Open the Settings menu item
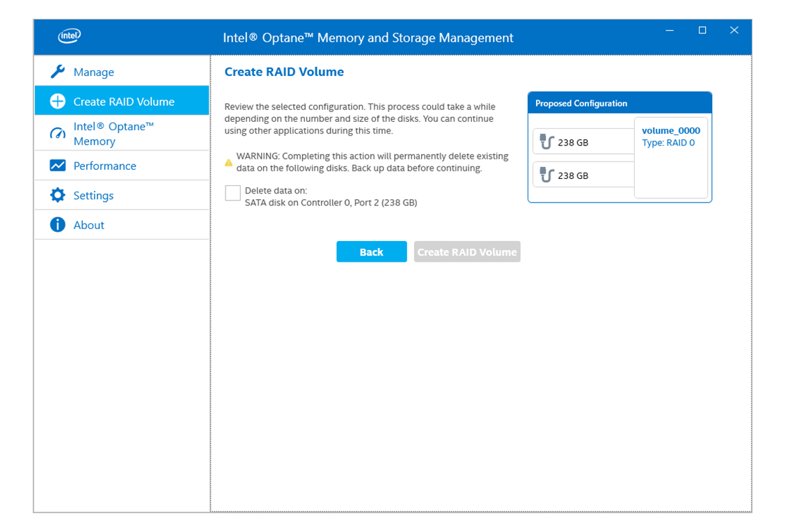 tap(93, 196)
